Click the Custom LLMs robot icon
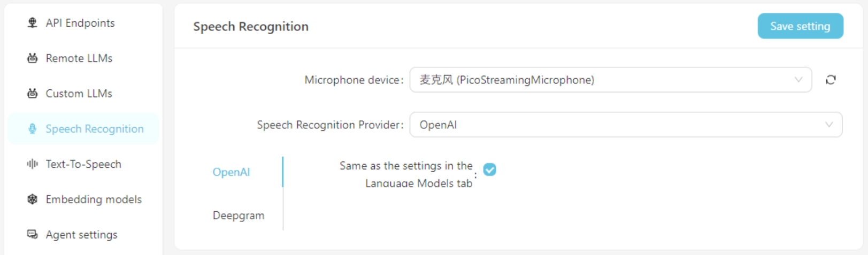The width and height of the screenshot is (868, 255). click(32, 93)
